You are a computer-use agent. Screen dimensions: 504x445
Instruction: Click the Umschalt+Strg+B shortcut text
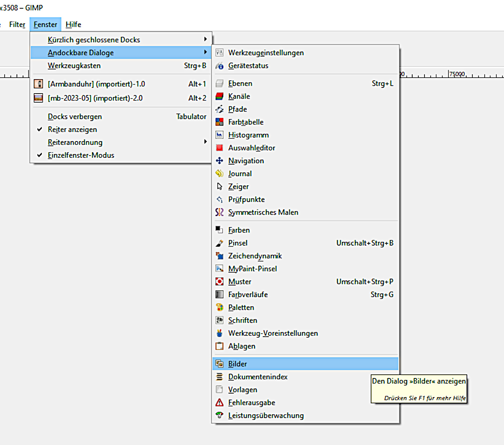[x=365, y=243]
